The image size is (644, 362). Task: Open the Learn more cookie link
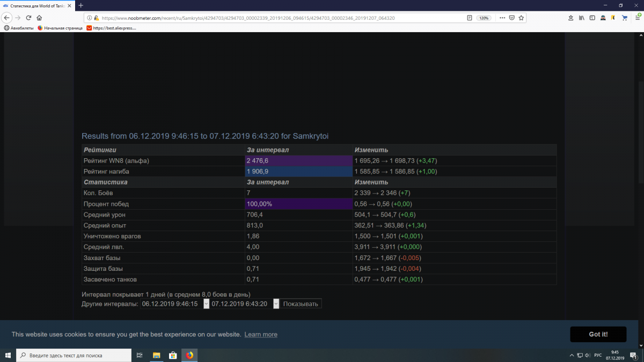261,334
